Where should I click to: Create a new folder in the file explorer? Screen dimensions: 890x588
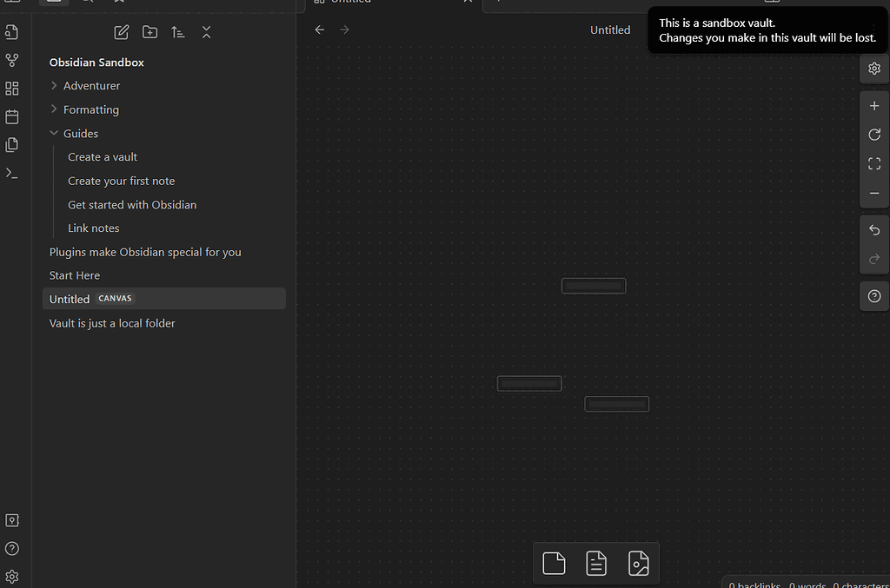click(149, 32)
